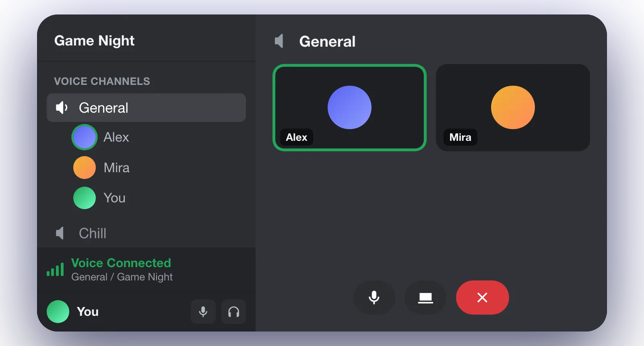Click Alex's avatar in the channel list
This screenshot has height=346, width=644.
click(85, 137)
